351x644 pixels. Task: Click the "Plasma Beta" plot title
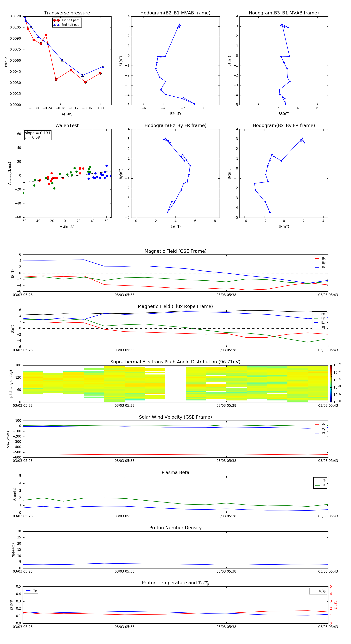tap(175, 473)
